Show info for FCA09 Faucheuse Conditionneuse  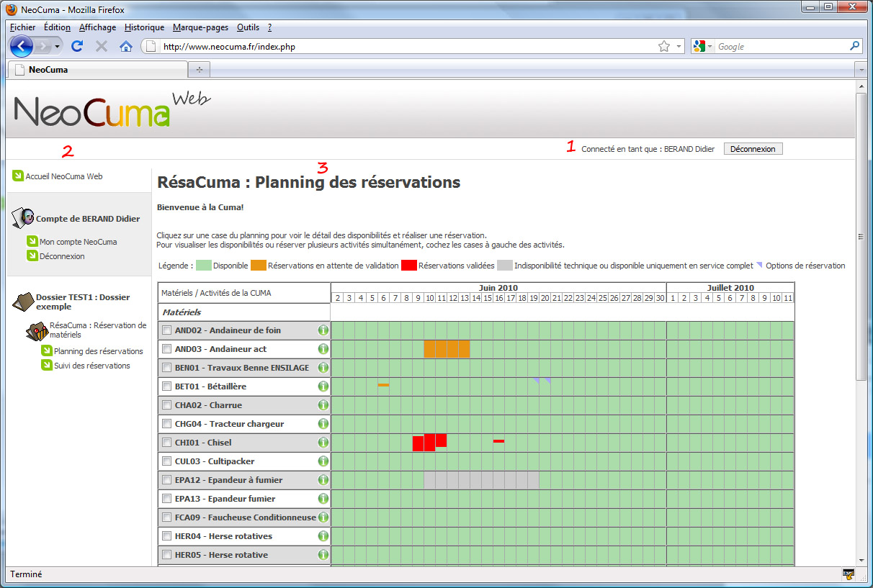coord(323,517)
